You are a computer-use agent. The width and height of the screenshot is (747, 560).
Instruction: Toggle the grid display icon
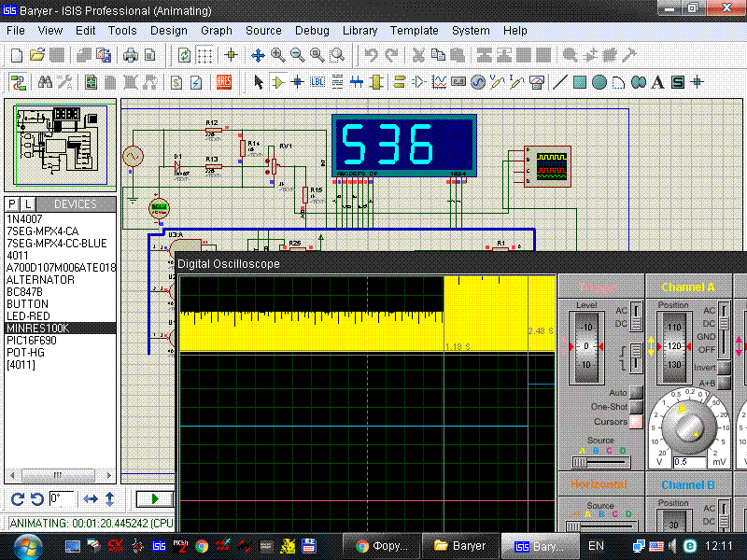click(204, 55)
